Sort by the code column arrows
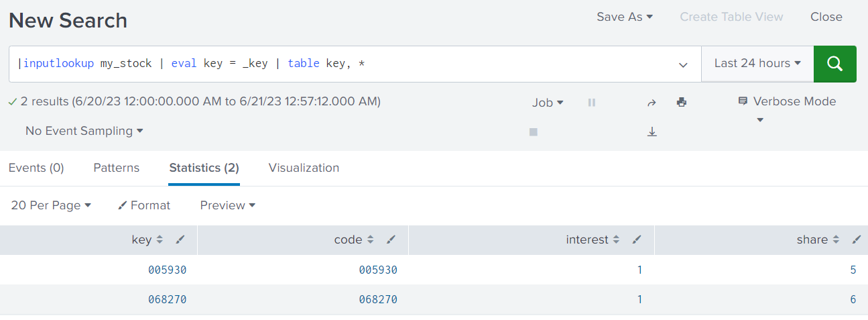Viewport: 868px width, 320px height. click(371, 239)
